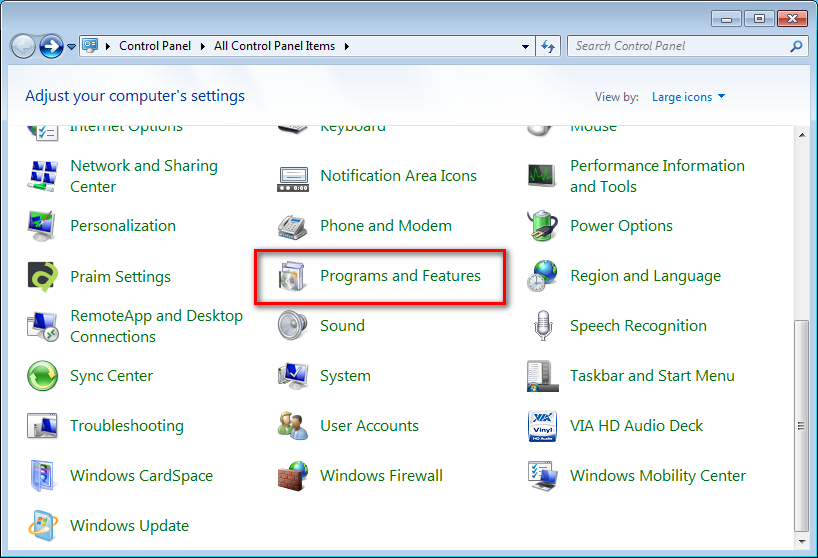Open the Windows Update link
Viewport: 818px width, 558px height.
[x=129, y=526]
